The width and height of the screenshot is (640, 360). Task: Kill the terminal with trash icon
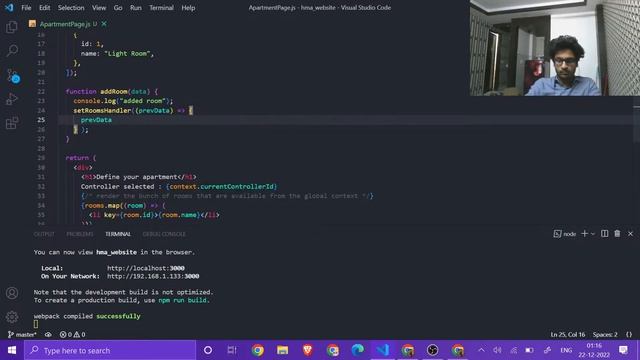coord(617,233)
